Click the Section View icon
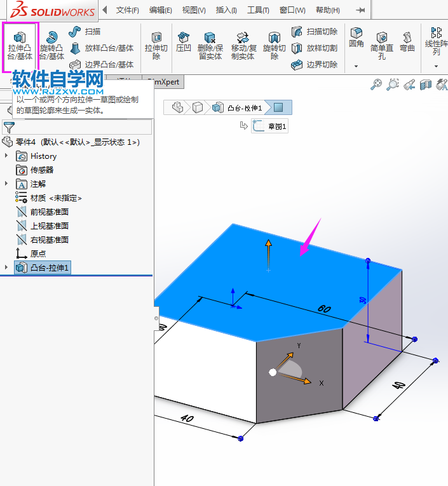 click(426, 84)
